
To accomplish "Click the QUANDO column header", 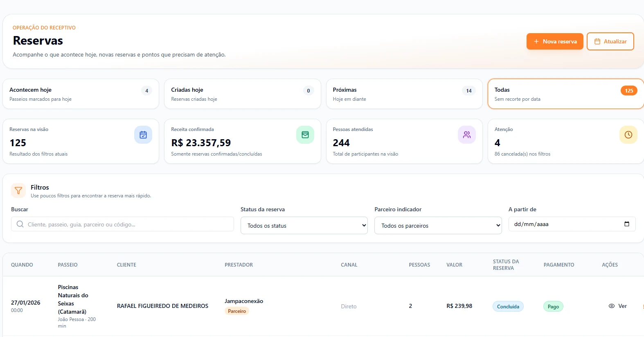I will coord(22,265).
